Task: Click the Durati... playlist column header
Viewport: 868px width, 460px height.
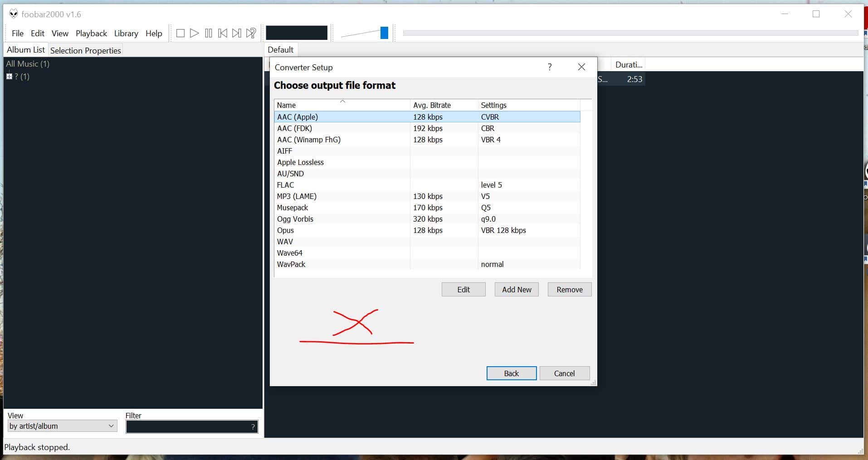Action: click(x=629, y=65)
